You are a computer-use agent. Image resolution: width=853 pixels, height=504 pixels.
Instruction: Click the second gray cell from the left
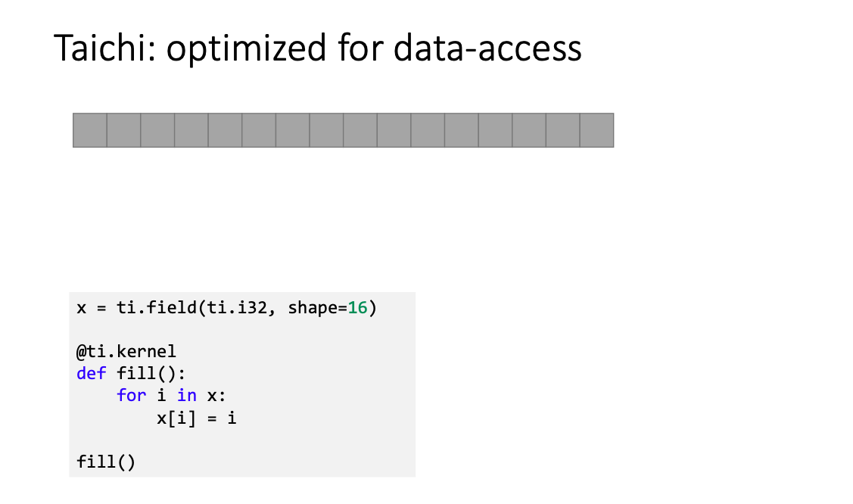tap(123, 130)
